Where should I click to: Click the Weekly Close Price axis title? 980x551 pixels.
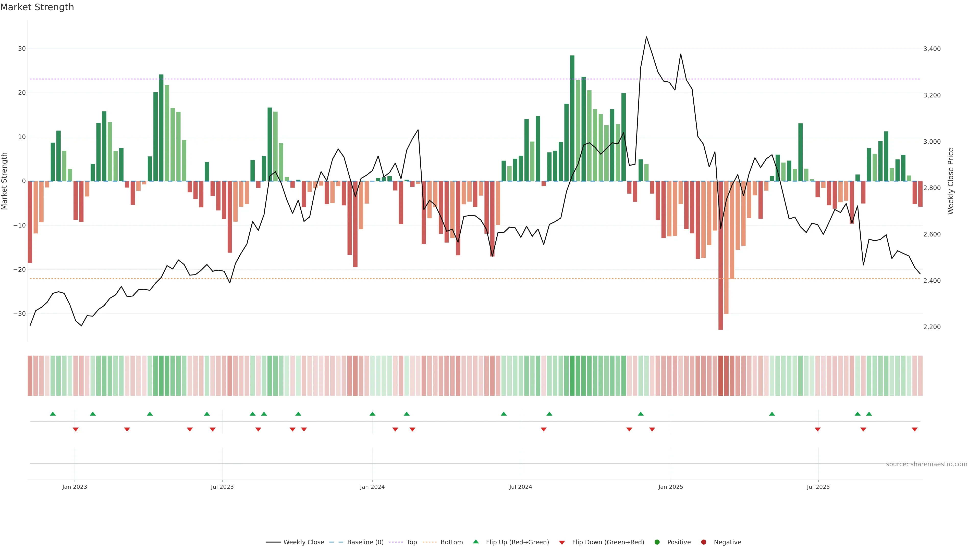click(x=951, y=181)
